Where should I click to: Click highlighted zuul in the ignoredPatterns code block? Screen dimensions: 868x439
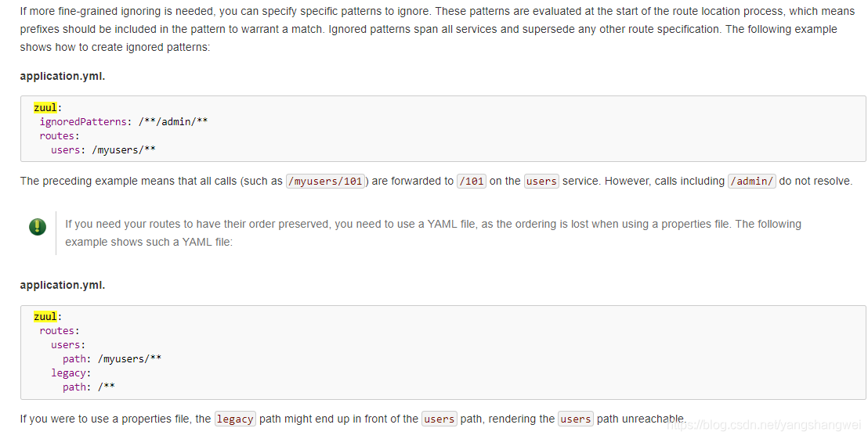point(45,107)
